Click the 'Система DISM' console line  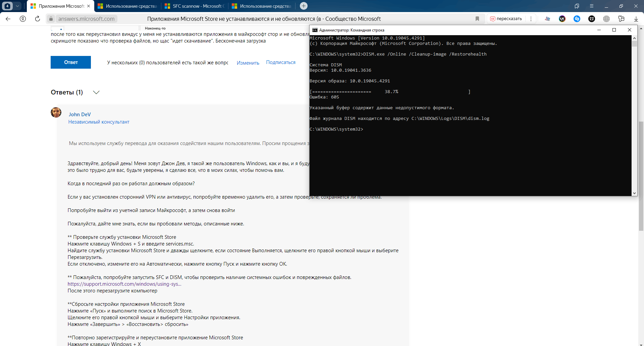(x=326, y=65)
